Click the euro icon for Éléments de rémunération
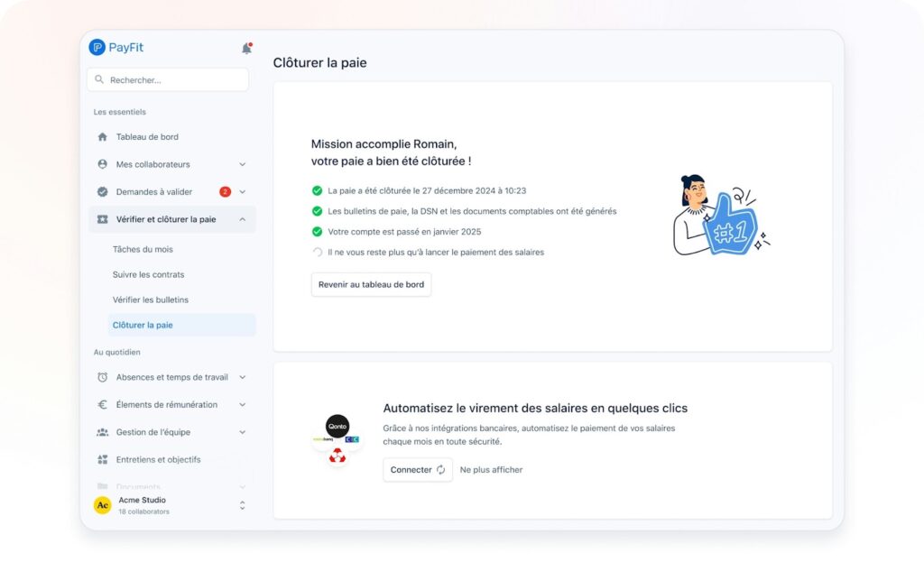Screen dimensions: 924x562 tap(102, 405)
